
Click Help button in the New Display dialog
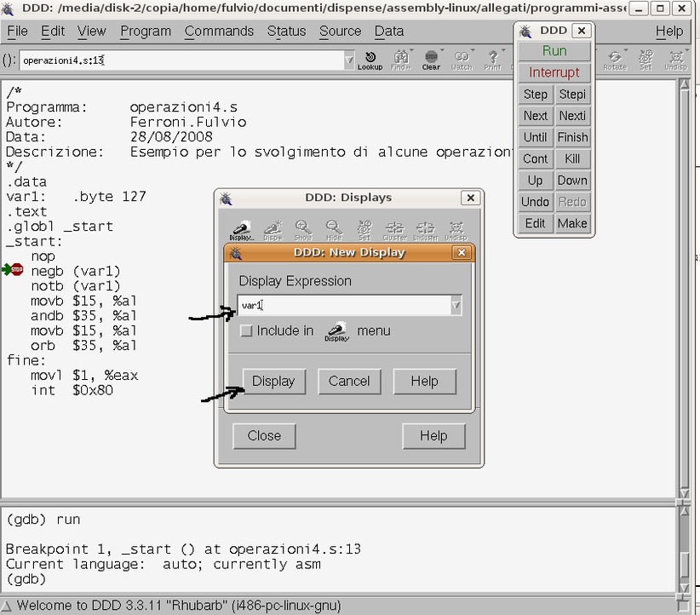[425, 382]
